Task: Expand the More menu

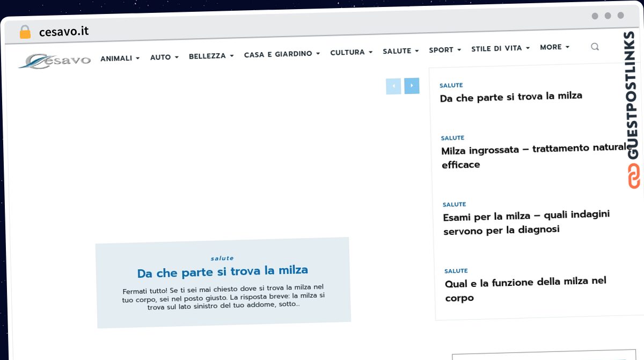Action: (x=555, y=47)
